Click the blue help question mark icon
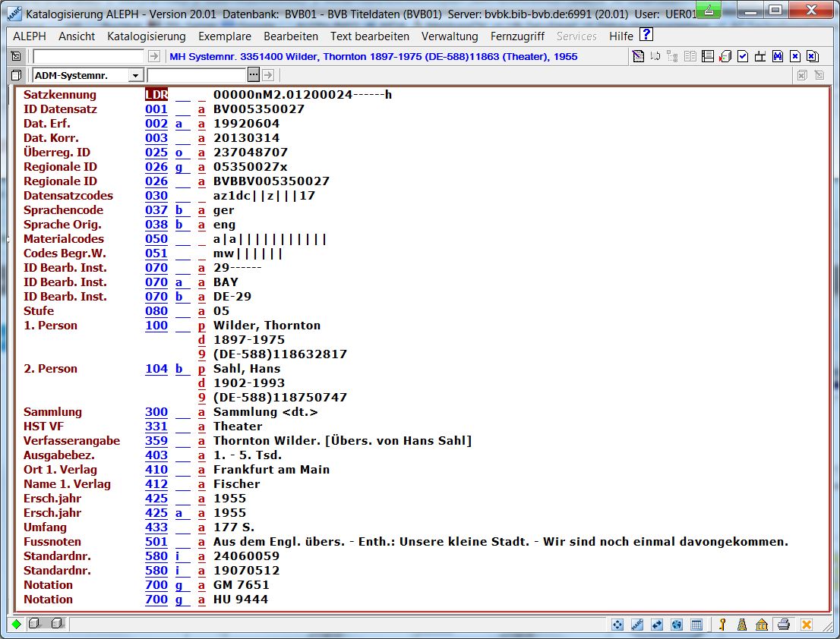Screen dimensions: 840x639 point(646,35)
